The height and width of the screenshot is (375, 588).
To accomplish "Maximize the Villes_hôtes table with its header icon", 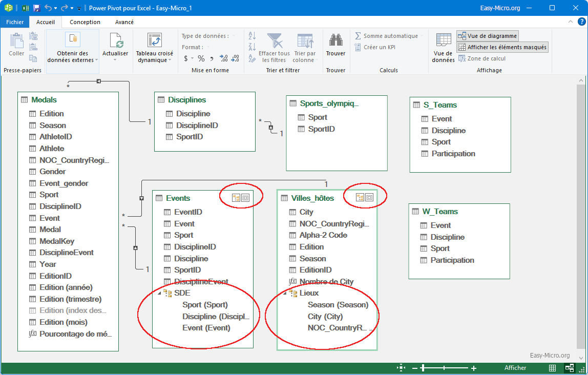I will pos(369,197).
